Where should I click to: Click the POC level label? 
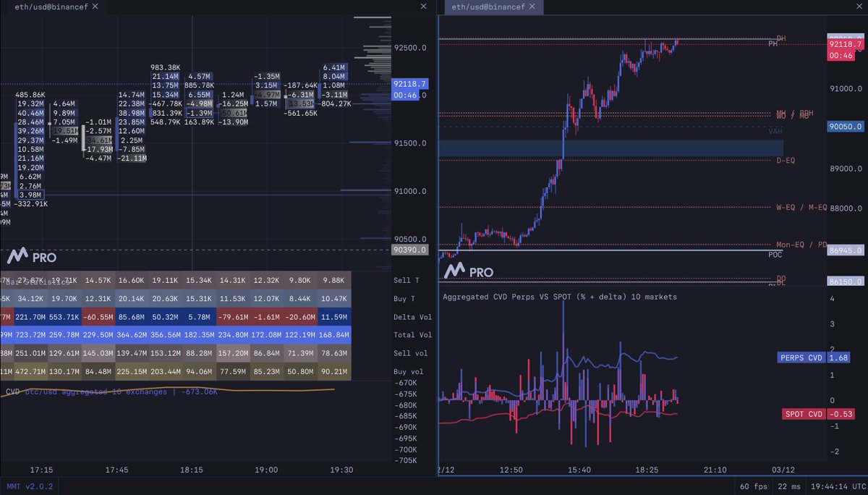point(775,254)
